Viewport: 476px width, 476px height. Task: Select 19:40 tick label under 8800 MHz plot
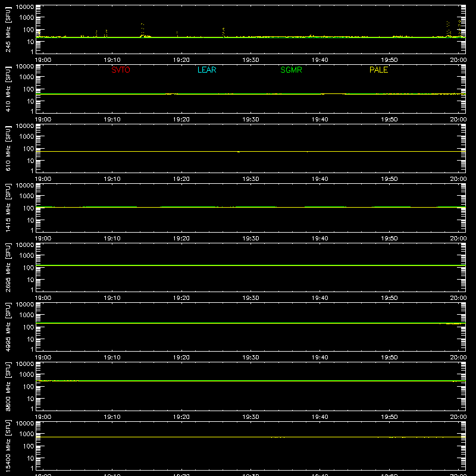pos(320,417)
